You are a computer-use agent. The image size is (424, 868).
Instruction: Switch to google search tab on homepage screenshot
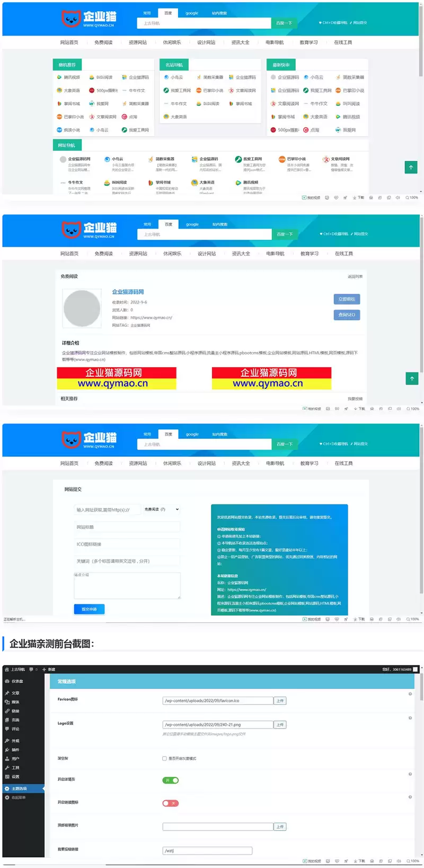click(192, 13)
